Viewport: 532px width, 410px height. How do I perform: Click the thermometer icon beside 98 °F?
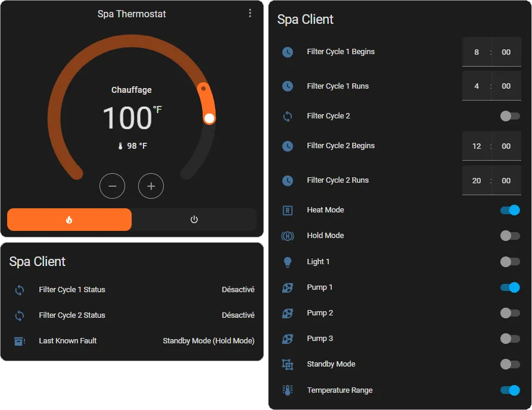pyautogui.click(x=120, y=146)
